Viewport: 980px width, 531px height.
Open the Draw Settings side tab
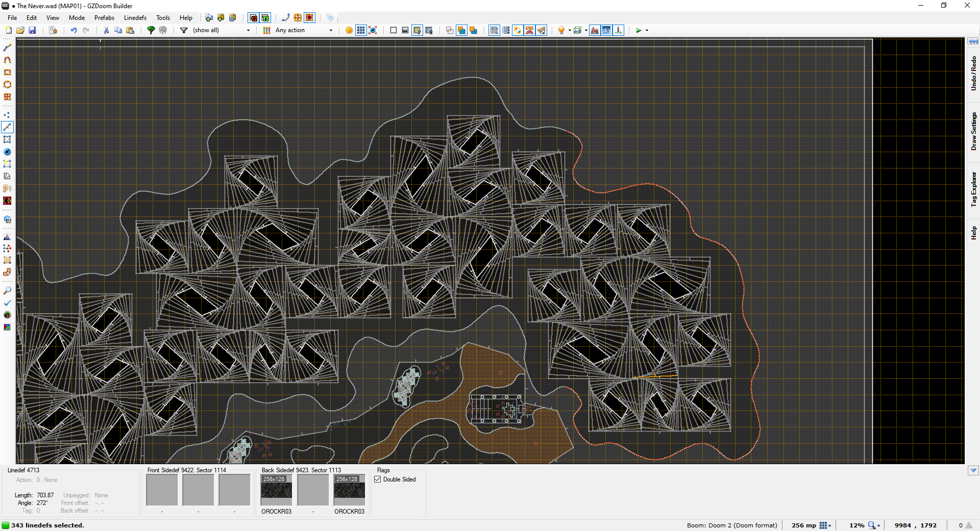(973, 131)
